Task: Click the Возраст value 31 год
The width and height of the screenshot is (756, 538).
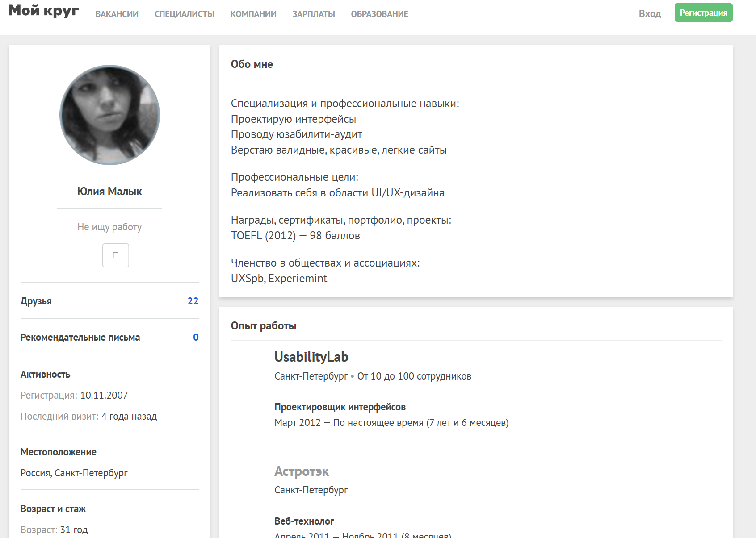Action: pyautogui.click(x=74, y=530)
